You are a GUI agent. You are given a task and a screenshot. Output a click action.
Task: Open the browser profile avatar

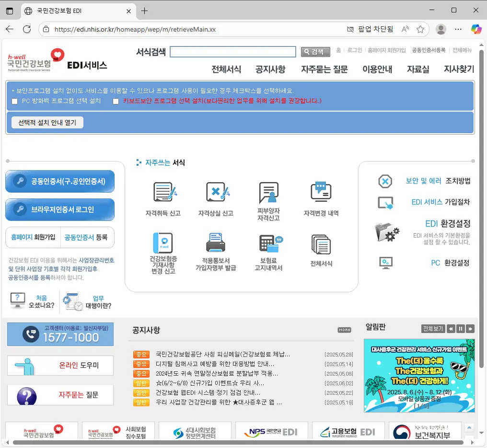coord(441,29)
